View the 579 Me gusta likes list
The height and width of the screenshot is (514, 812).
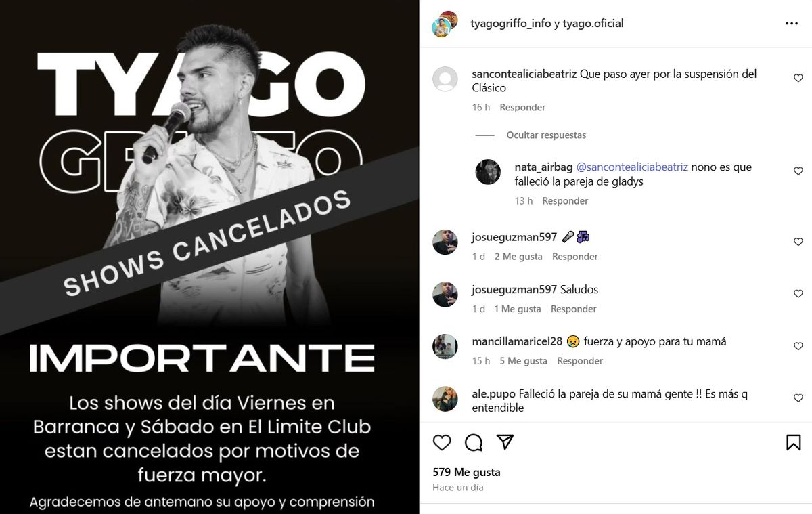466,472
